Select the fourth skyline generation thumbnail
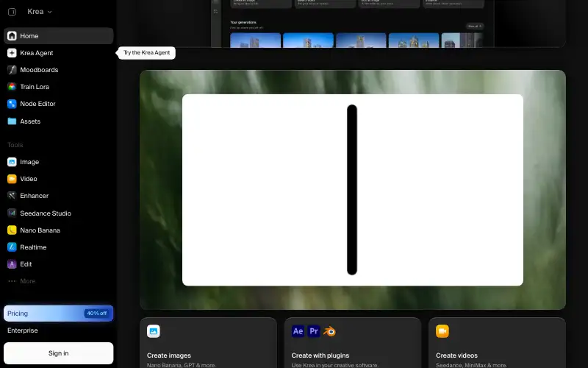588x368 pixels. point(414,40)
